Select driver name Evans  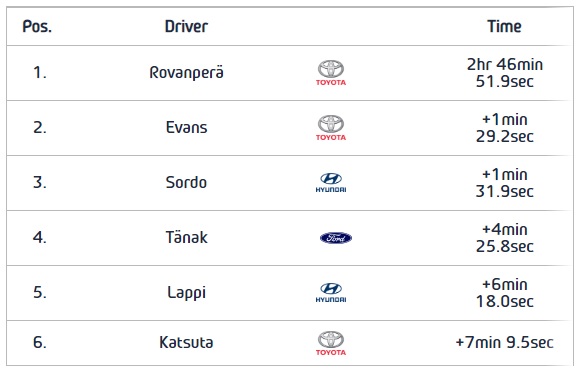pyautogui.click(x=186, y=128)
